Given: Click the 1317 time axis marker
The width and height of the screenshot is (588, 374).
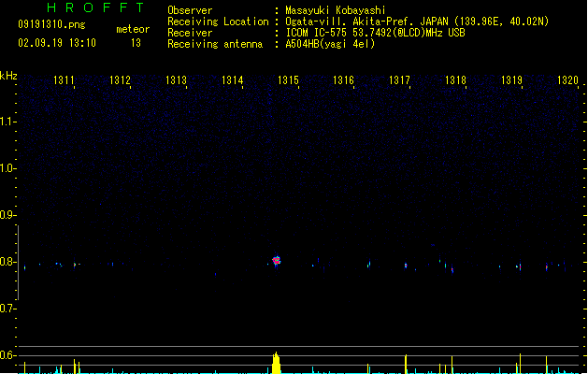Looking at the screenshot, I should (x=399, y=80).
